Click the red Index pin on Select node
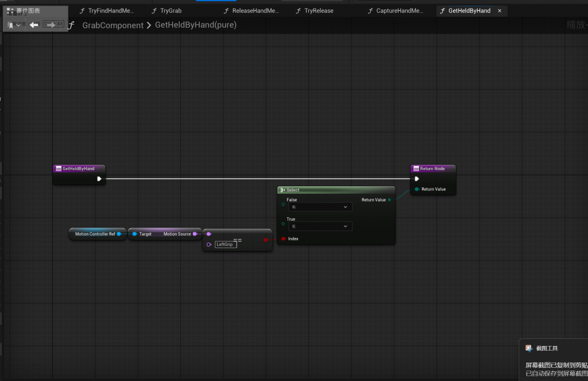 coord(283,238)
